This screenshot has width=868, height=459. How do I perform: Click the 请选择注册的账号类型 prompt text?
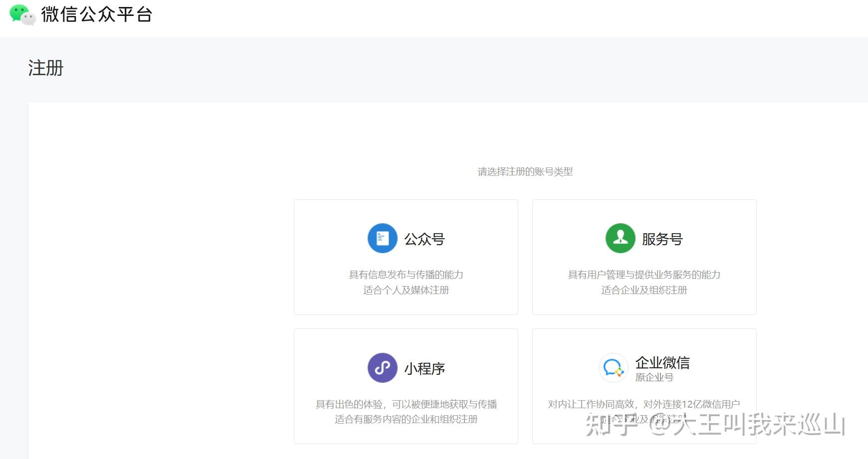pyautogui.click(x=525, y=172)
